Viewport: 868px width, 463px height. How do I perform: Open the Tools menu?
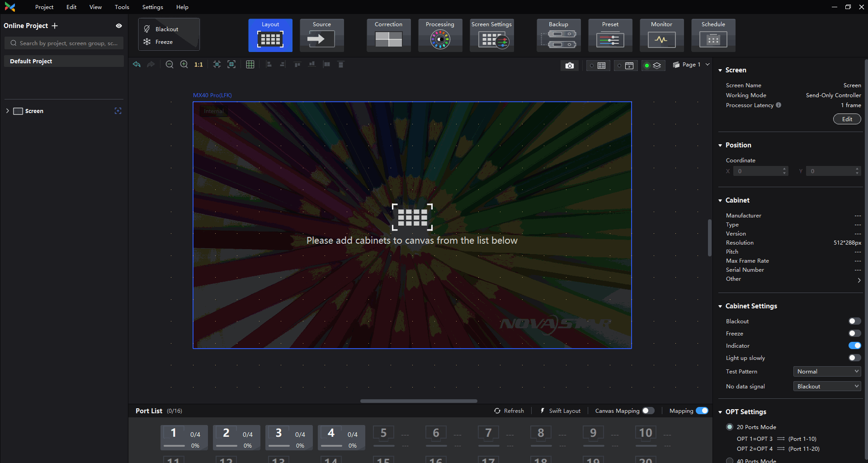point(122,7)
